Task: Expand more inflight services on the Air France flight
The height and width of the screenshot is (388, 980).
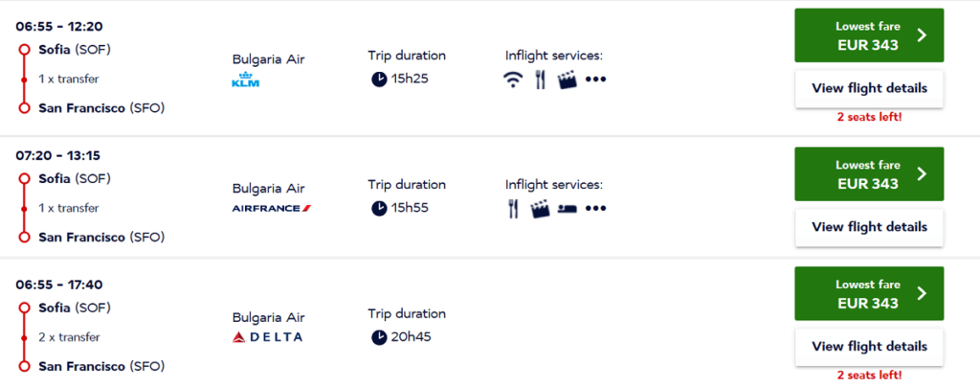Action: [x=595, y=209]
